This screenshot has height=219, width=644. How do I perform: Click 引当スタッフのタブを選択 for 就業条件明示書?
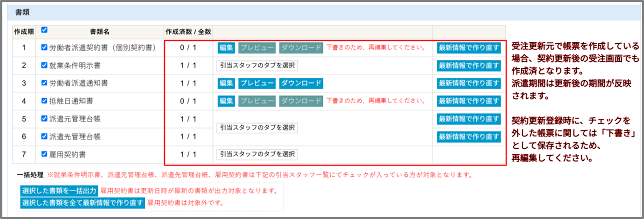click(257, 65)
